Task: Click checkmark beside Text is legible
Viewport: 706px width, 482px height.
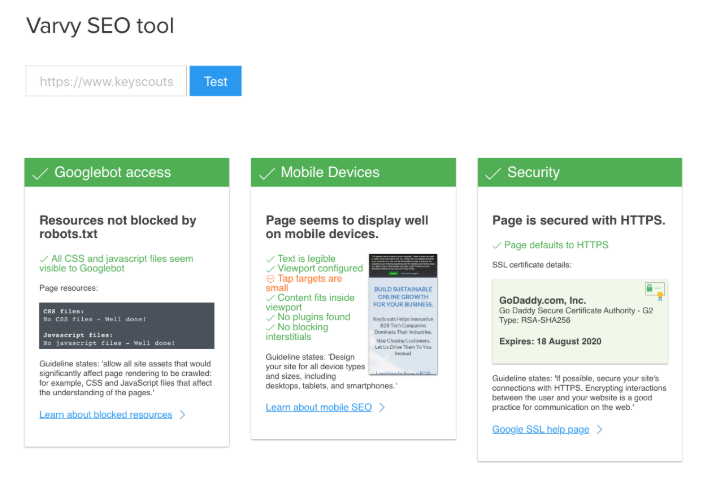Action: (x=270, y=259)
